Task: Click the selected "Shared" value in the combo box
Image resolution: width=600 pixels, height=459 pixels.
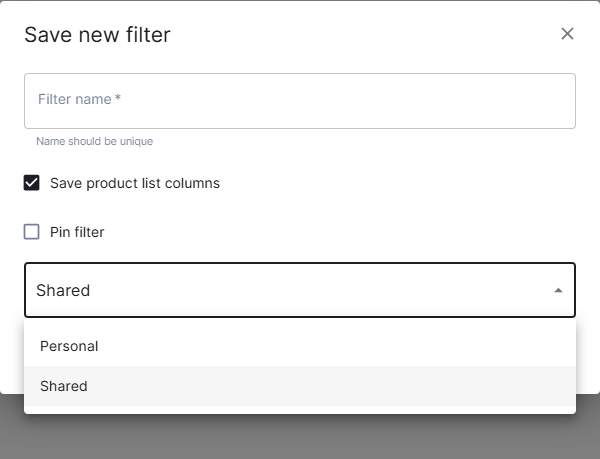Action: click(x=63, y=291)
